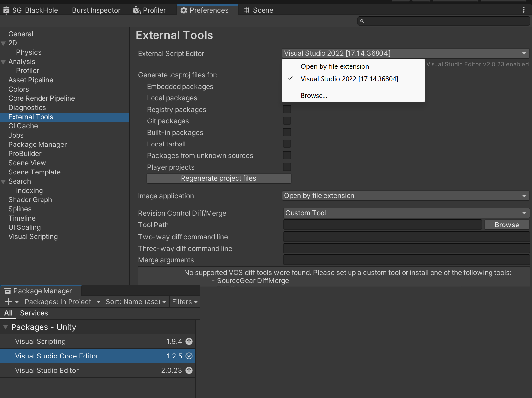Choose Open by file extension menu option

(353, 66)
